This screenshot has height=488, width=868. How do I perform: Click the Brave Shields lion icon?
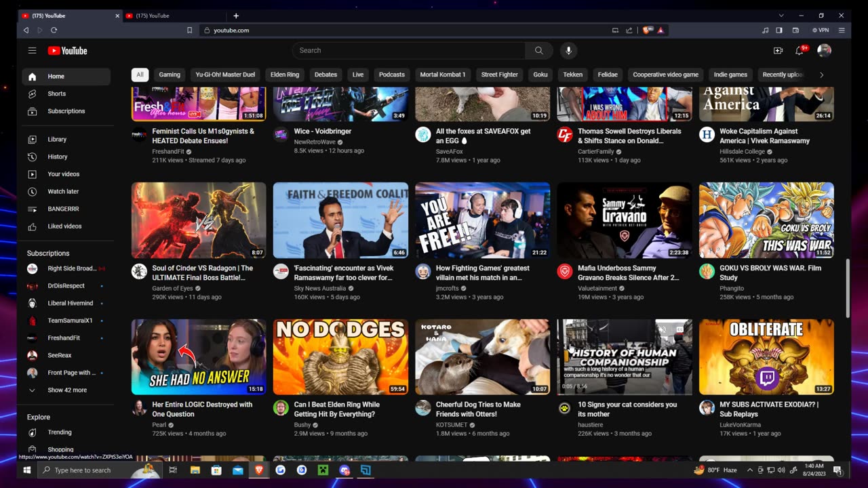(x=648, y=30)
